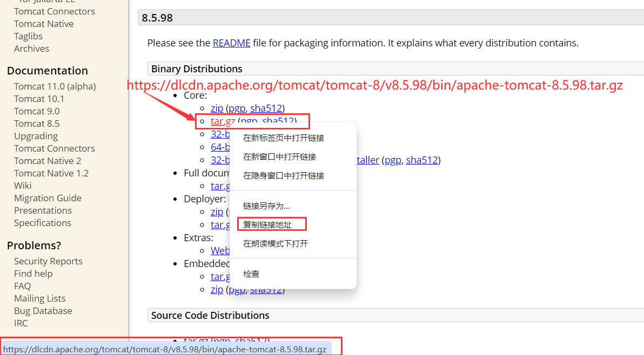Open the Specifications link
The image size is (644, 355).
tap(42, 223)
